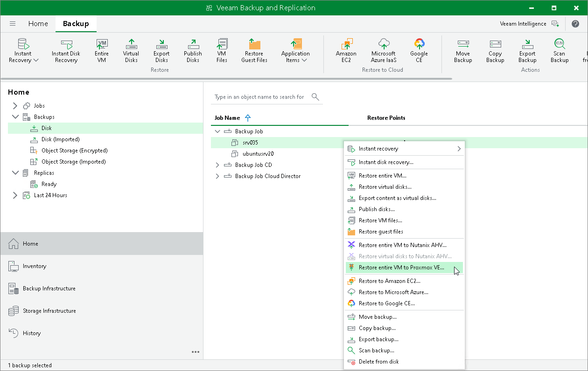Expand the Backup Job CD row
The image size is (588, 371).
217,165
